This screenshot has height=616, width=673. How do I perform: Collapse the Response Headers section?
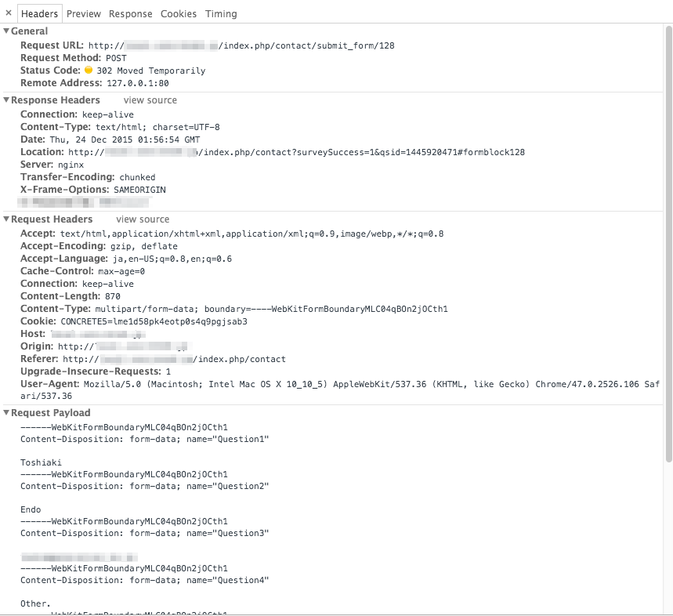(6, 100)
